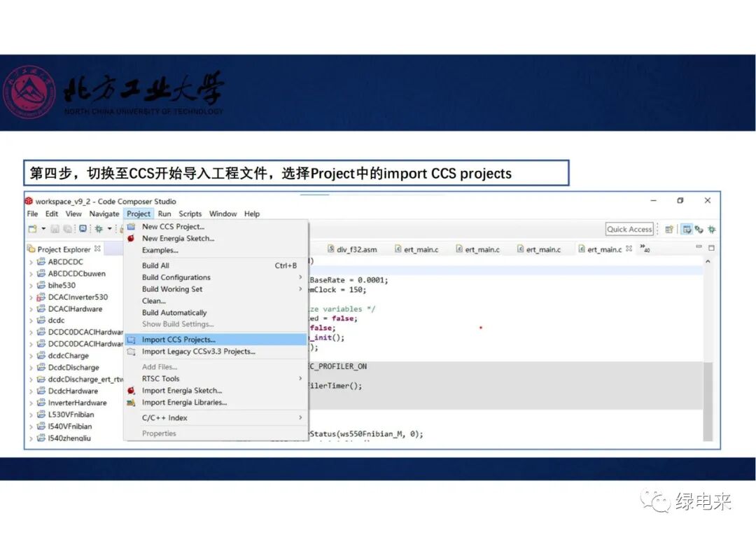Click the dcdcDischarge_ert_rtw open folder icon

[x=41, y=379]
